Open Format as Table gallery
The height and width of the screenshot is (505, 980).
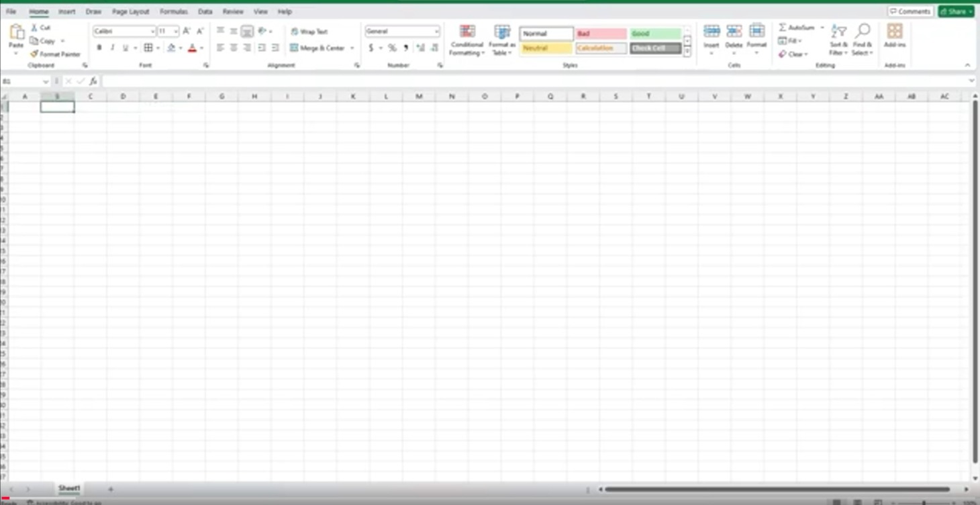[x=502, y=40]
